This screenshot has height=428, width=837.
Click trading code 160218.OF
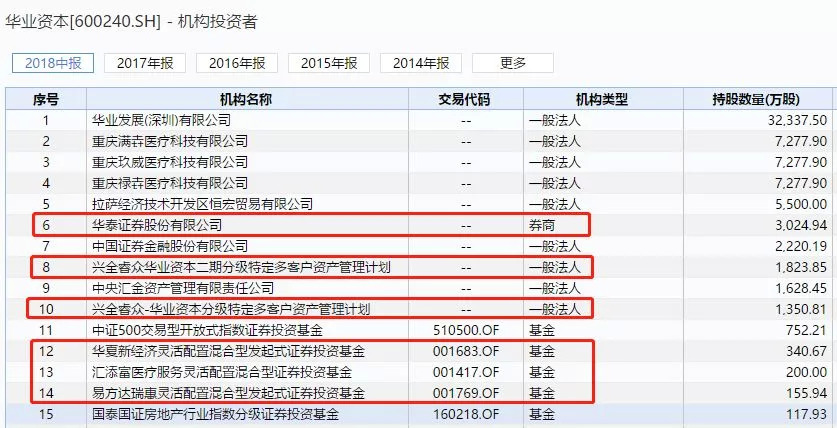[466, 414]
